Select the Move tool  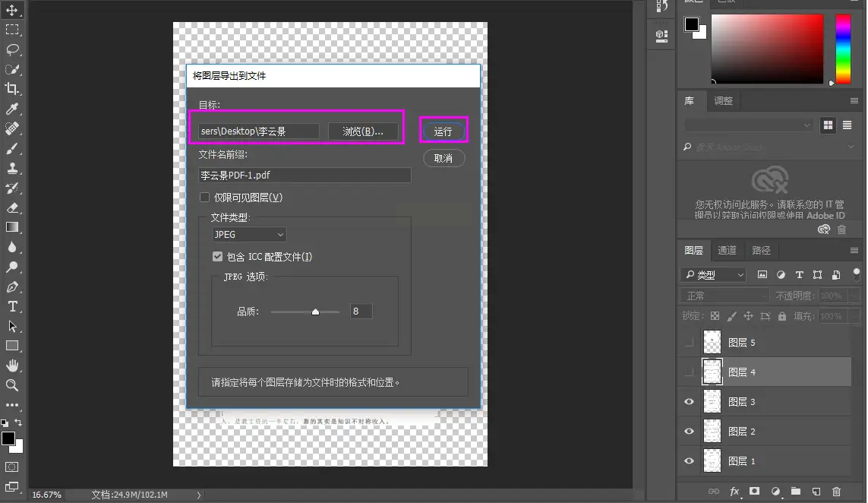click(x=11, y=10)
